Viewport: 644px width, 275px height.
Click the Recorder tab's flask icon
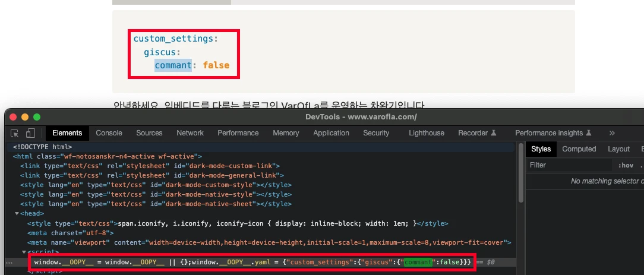pos(494,133)
